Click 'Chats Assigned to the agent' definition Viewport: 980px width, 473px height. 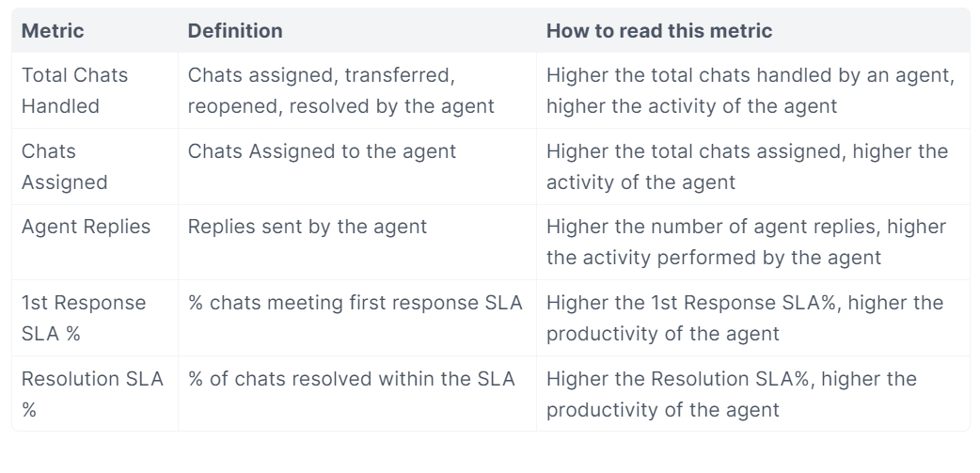pos(322,151)
